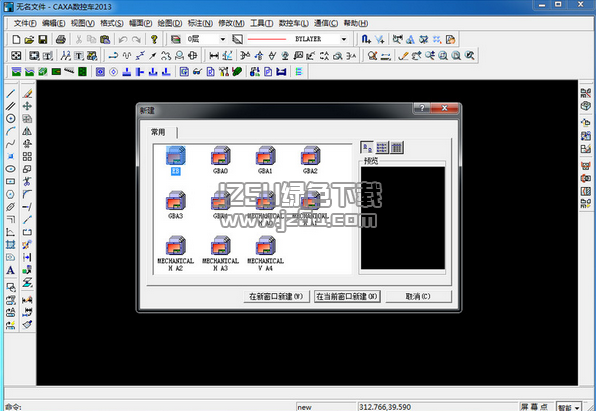Expand the snap mode dropdown in status bar
The image size is (596, 411).
coord(577,407)
